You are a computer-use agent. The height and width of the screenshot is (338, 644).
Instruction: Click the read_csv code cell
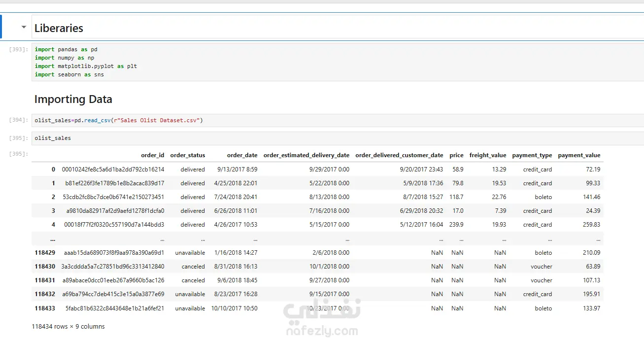pyautogui.click(x=338, y=120)
